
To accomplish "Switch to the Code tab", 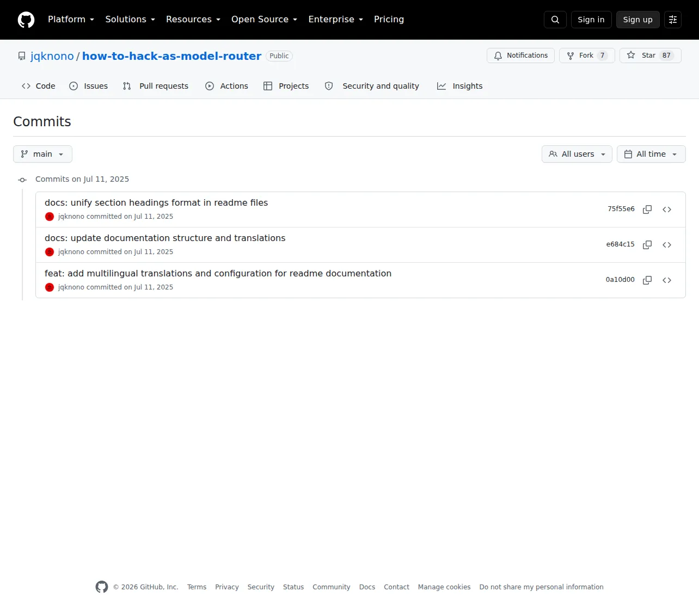I will (38, 86).
